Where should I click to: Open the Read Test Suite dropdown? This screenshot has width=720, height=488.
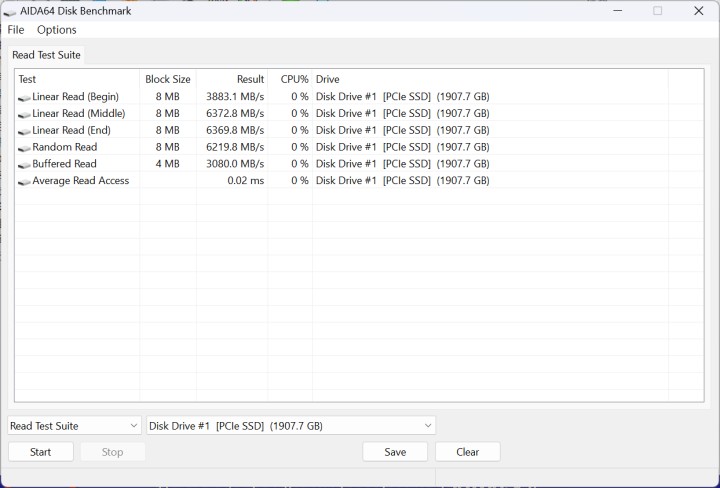[74, 426]
